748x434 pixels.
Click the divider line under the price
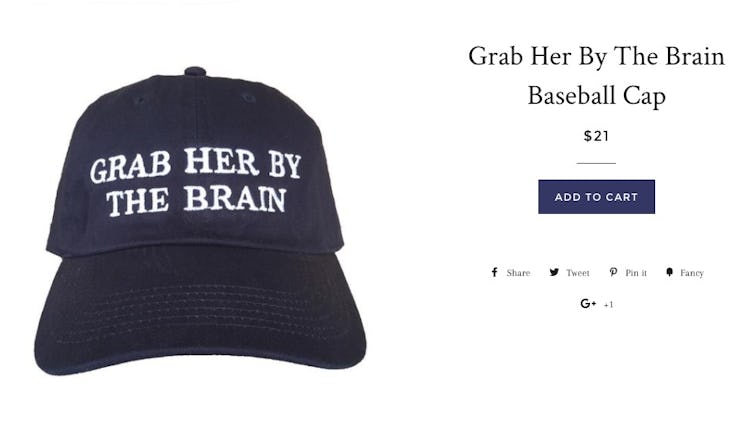coord(596,163)
